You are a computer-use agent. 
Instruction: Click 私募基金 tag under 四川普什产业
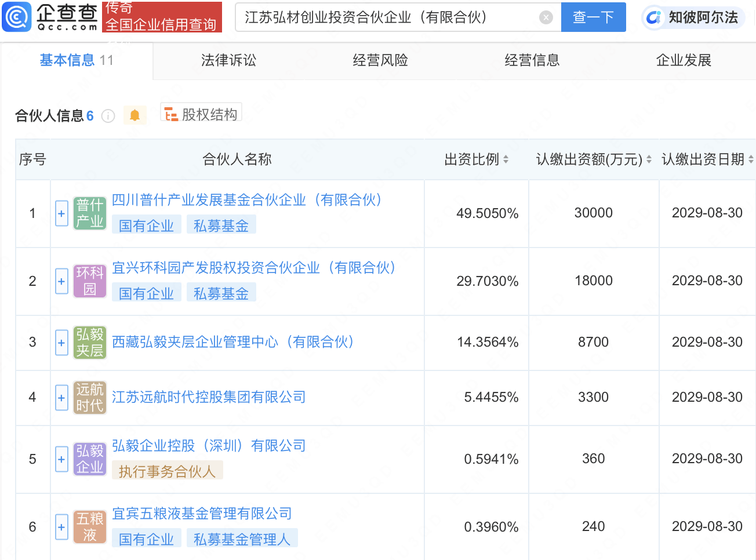click(x=221, y=226)
